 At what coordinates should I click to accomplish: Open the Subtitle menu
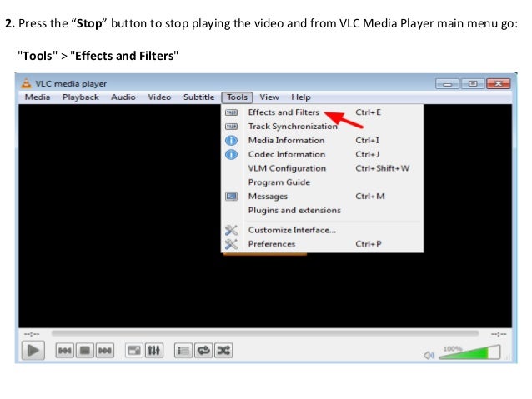[x=198, y=97]
